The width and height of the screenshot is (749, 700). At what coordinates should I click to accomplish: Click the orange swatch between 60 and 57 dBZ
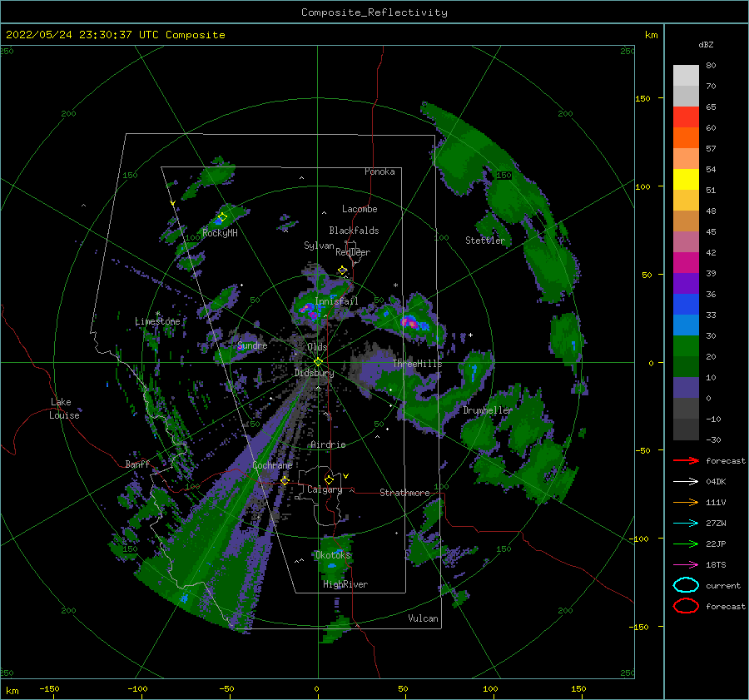[x=686, y=137]
